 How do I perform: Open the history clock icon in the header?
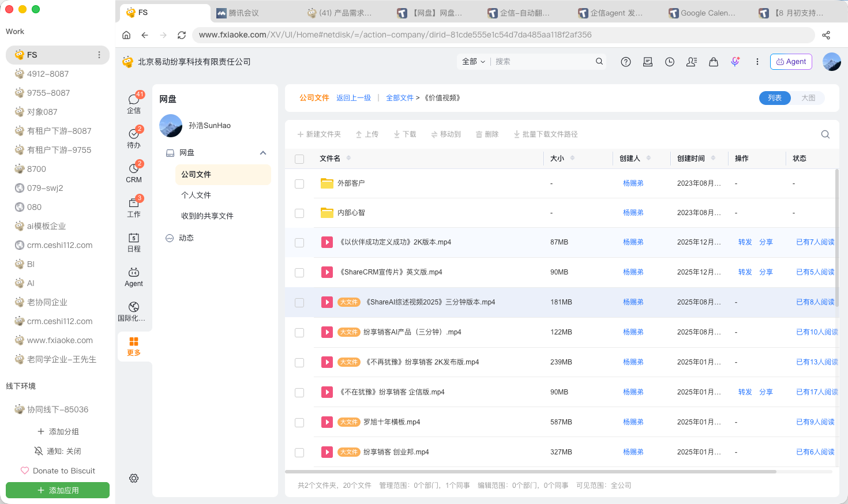670,62
